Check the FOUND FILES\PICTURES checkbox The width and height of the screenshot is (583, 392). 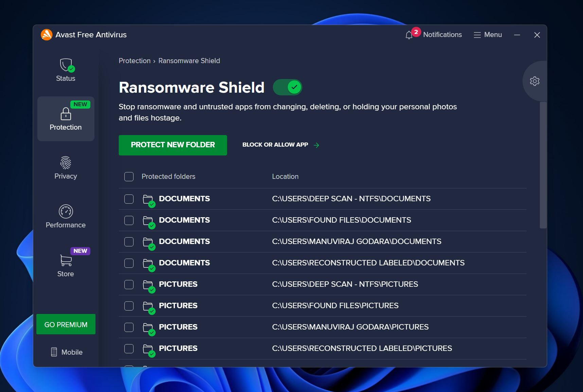(x=129, y=306)
